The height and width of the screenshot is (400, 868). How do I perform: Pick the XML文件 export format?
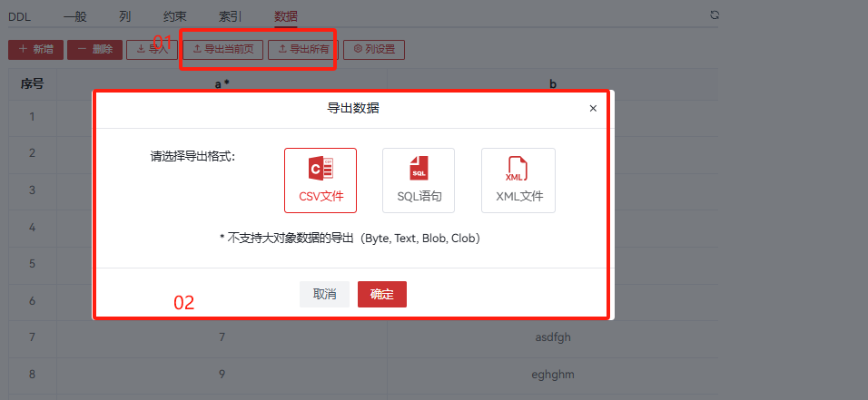pos(518,180)
